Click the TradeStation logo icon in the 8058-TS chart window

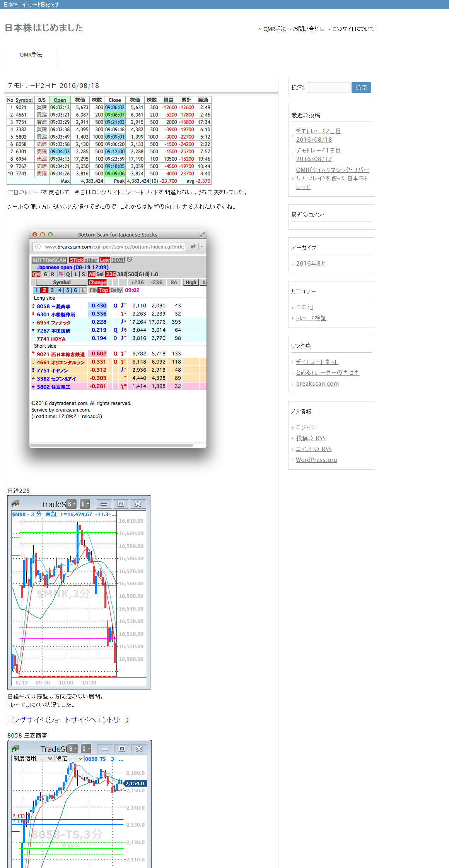click(15, 748)
